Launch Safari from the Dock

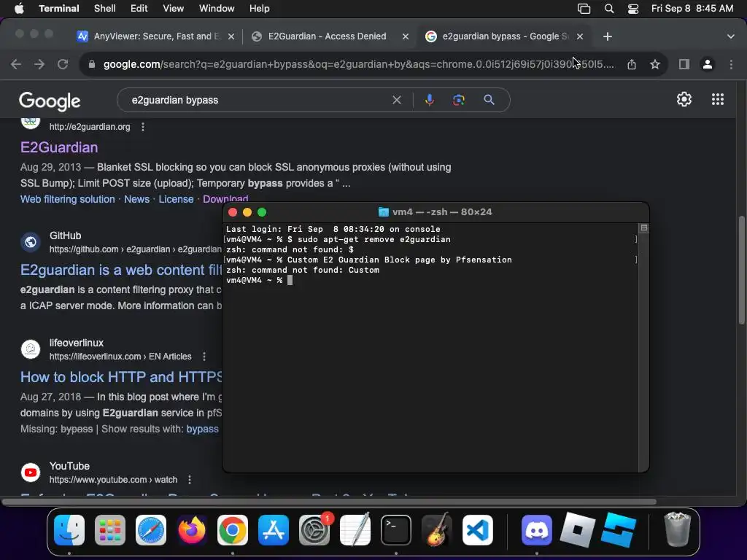point(151,530)
